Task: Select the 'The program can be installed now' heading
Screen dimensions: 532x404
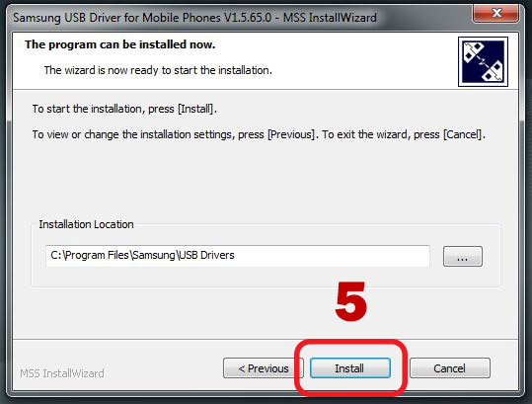Action: [119, 44]
